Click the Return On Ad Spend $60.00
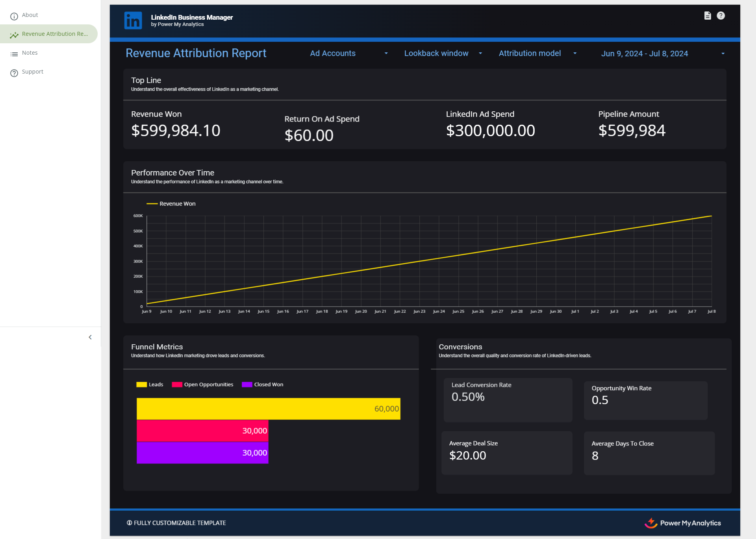Viewport: 756px width, 539px height. pos(309,135)
